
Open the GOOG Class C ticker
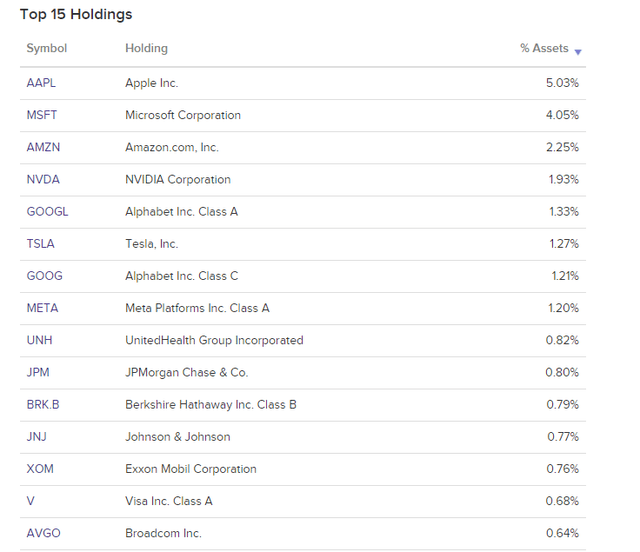point(43,276)
